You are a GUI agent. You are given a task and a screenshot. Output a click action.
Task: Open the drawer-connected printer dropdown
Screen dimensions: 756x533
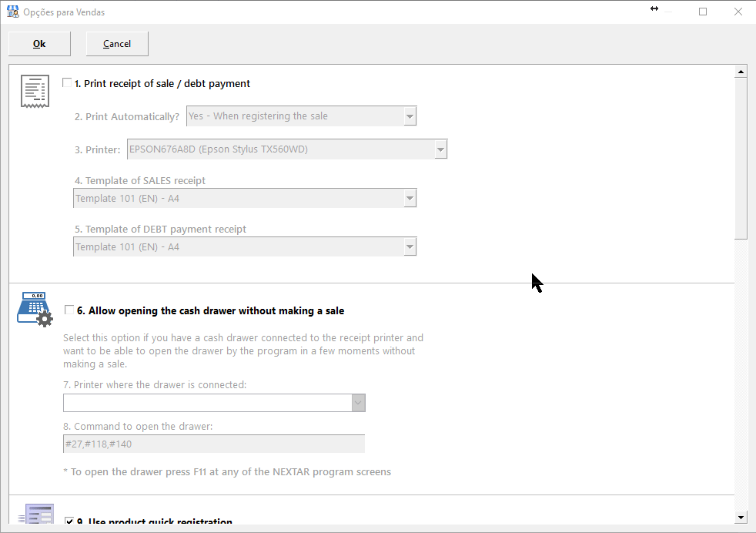[358, 403]
